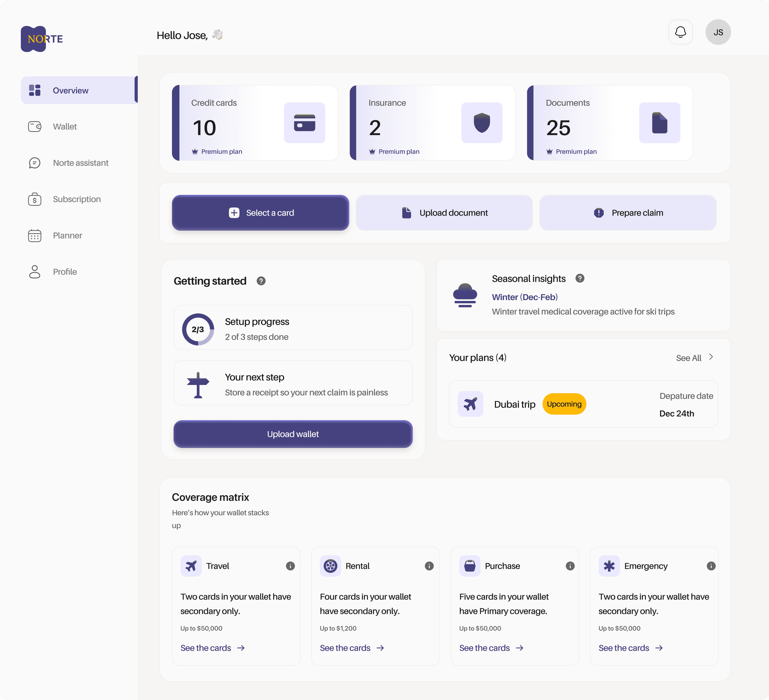Expand plans with See All chevron
769x700 pixels.
tap(711, 357)
